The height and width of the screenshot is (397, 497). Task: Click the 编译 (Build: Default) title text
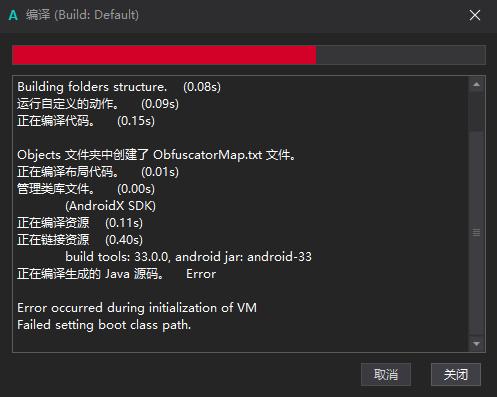82,15
